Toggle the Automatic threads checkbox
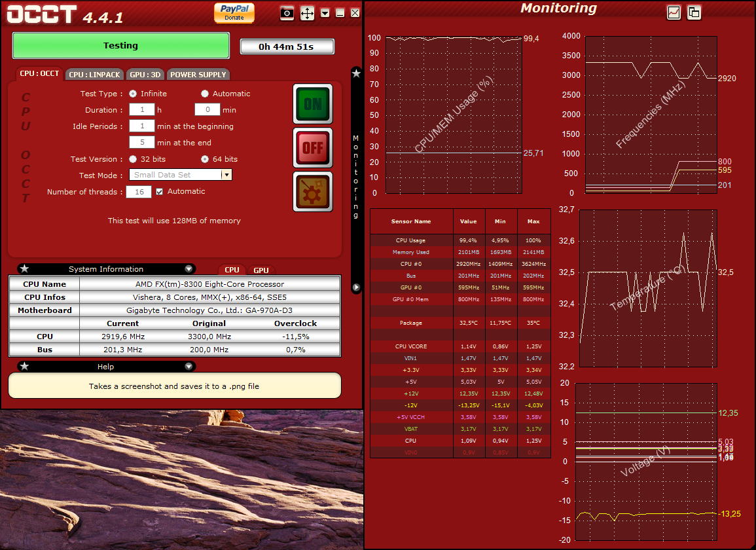 pos(160,192)
